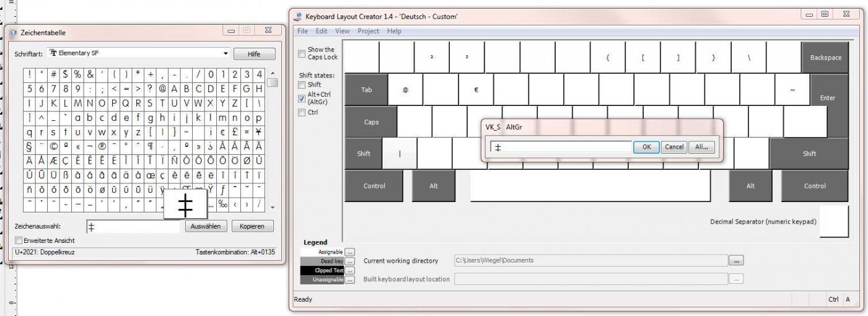Click the key showing ] on the keyboard layout

click(x=678, y=57)
